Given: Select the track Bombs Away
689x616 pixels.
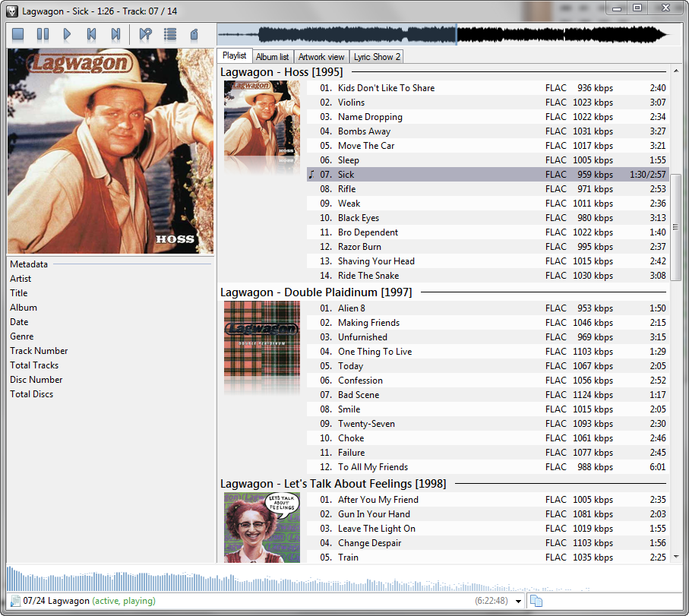Looking at the screenshot, I should (488, 131).
